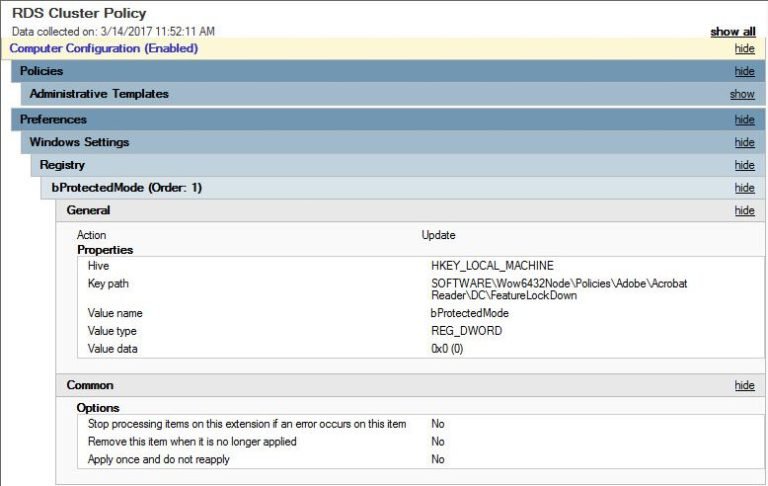Hide the bProtectedMode item via its link
The height and width of the screenshot is (486, 768).
(744, 188)
